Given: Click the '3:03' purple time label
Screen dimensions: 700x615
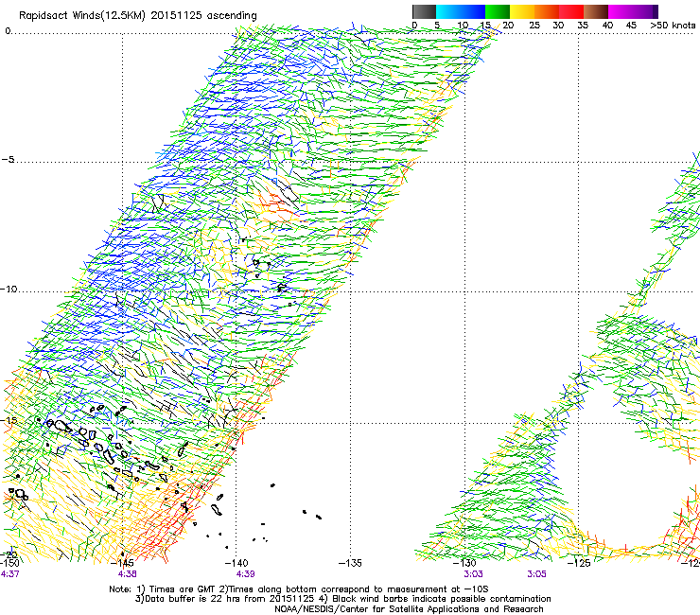Looking at the screenshot, I should click(473, 574).
